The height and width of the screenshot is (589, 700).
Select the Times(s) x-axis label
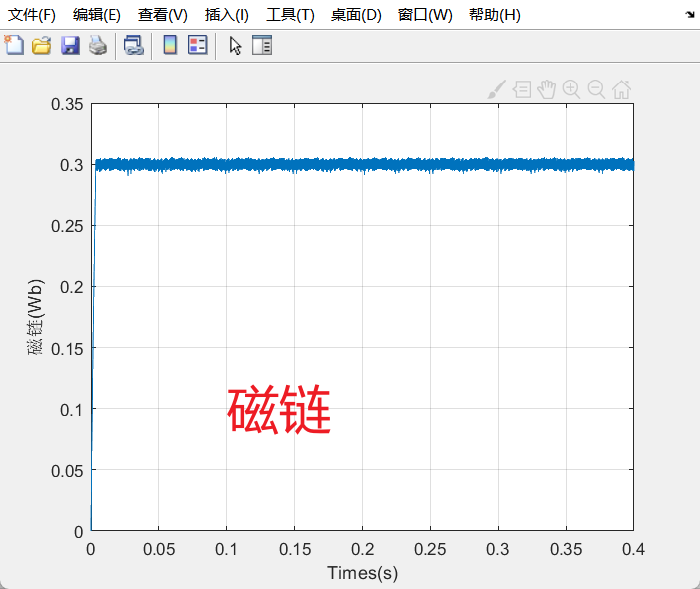(x=362, y=573)
